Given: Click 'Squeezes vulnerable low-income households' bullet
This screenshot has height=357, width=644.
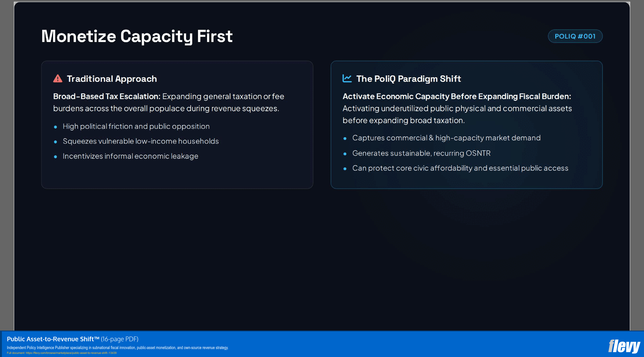Looking at the screenshot, I should click(141, 141).
